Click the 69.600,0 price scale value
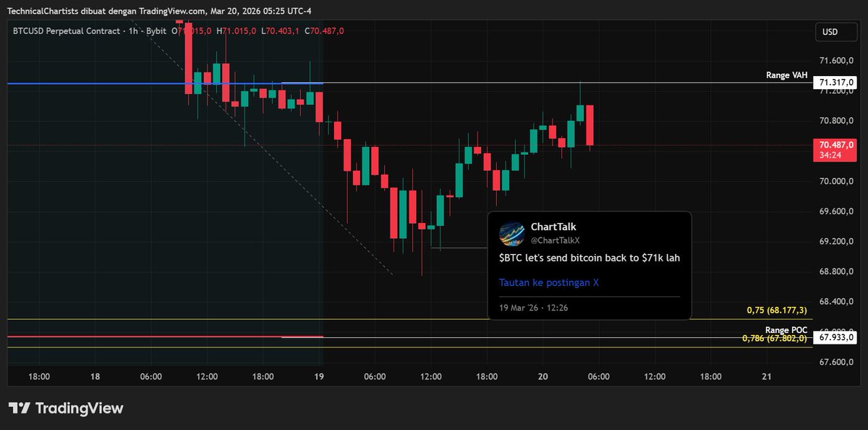Screen dimensions: 868x430 pyautogui.click(x=838, y=211)
